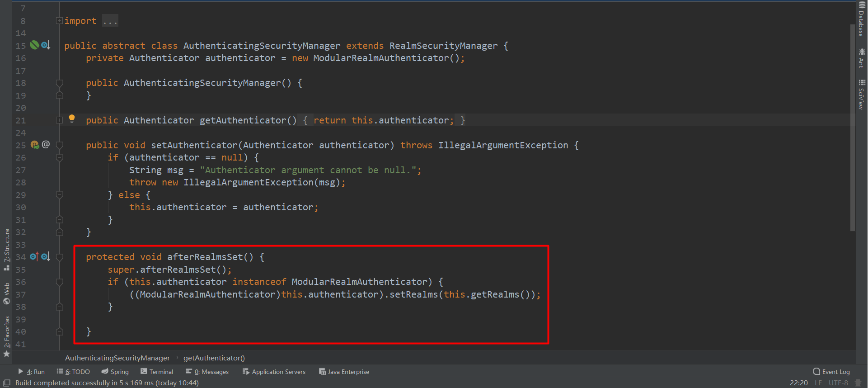Open the Java Enterprise tab

point(344,372)
